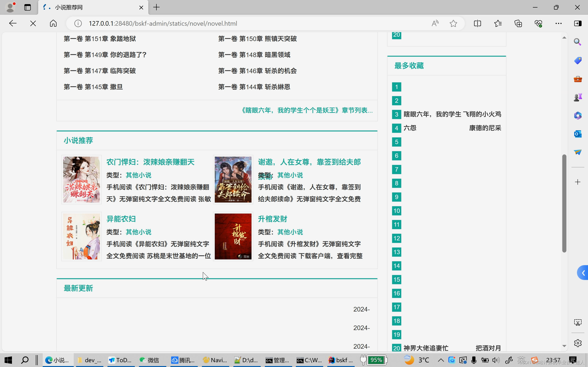This screenshot has height=367, width=588.
Task: Open a new browser tab
Action: [156, 7]
